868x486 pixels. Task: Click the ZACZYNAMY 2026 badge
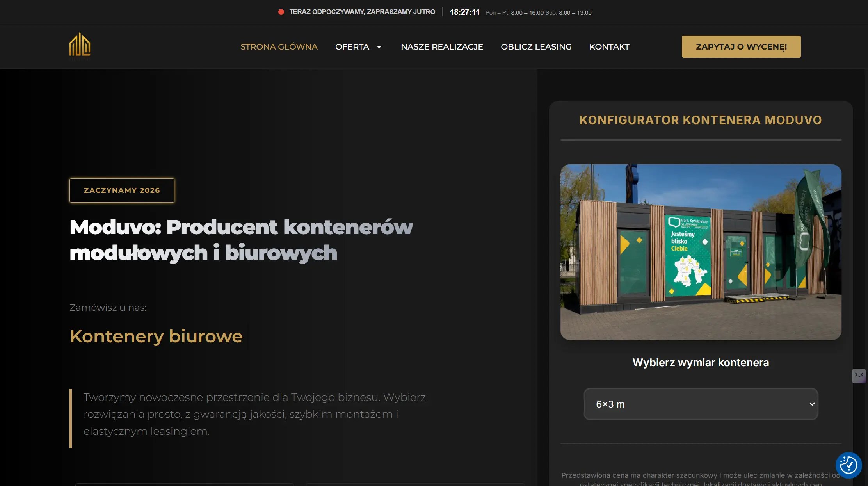pyautogui.click(x=122, y=190)
